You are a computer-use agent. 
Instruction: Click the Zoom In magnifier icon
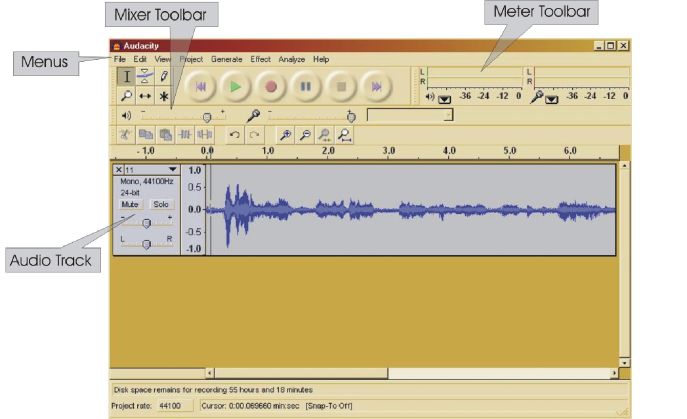pos(285,135)
